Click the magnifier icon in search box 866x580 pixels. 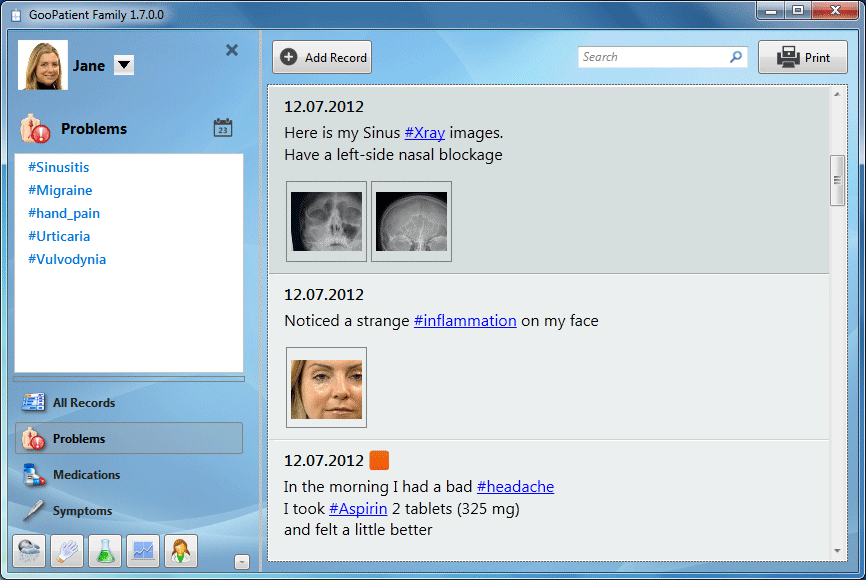pyautogui.click(x=736, y=57)
